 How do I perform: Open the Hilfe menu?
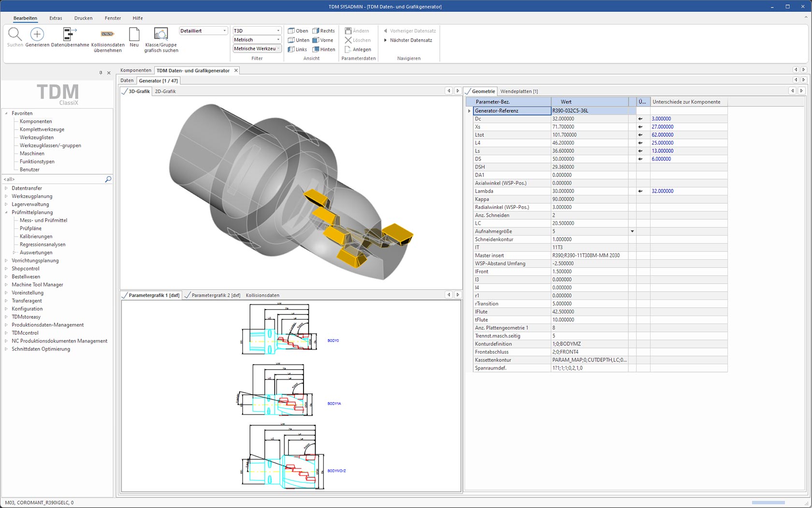point(138,18)
